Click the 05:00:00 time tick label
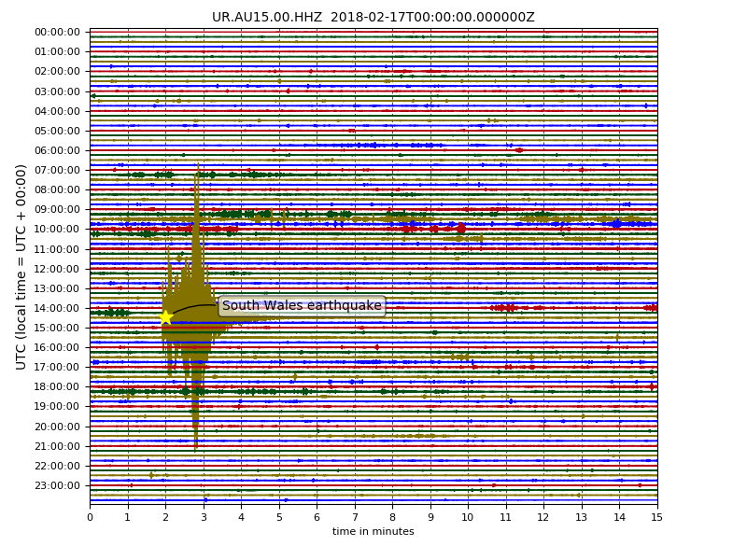Viewport: 747px width, 560px height. (x=57, y=131)
